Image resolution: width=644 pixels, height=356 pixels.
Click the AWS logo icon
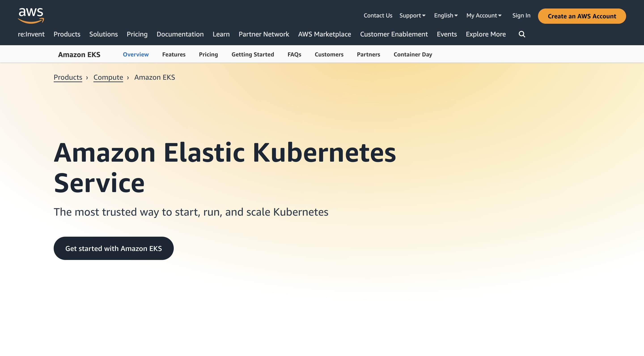(x=31, y=16)
